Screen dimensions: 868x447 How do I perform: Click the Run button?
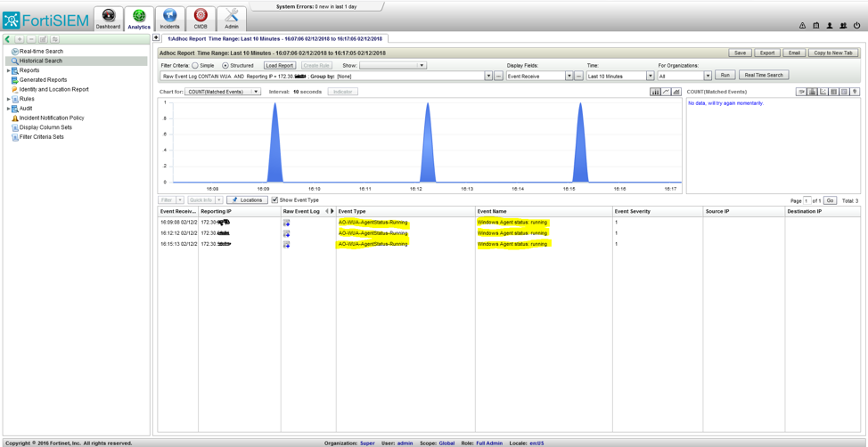725,76
